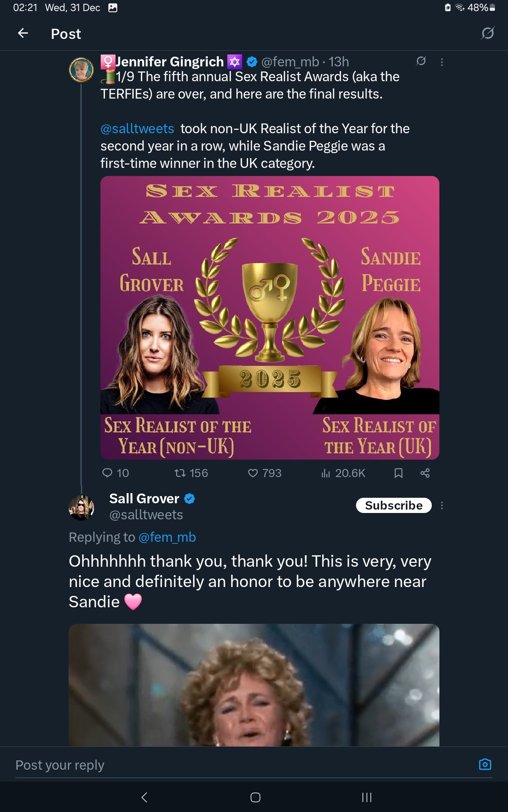
Task: Open Jennifer Gingrich's profile picture
Action: click(81, 70)
